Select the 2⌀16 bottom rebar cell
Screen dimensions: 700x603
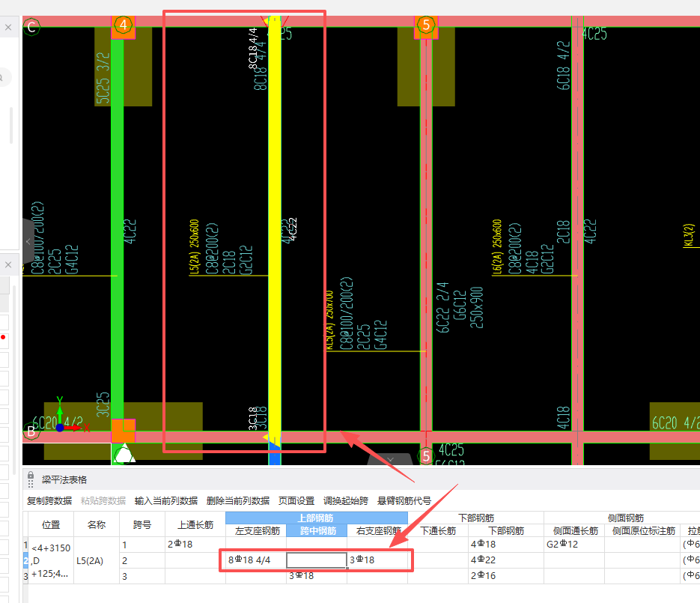(506, 576)
